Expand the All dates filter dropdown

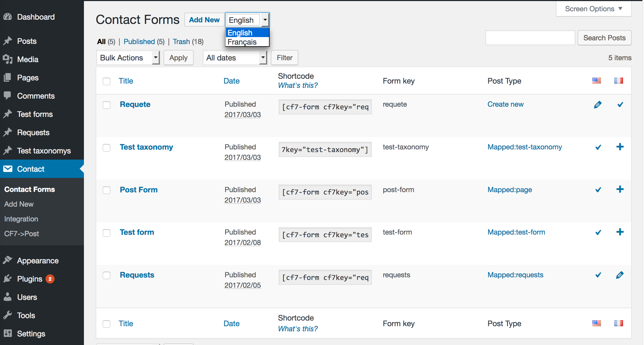235,58
